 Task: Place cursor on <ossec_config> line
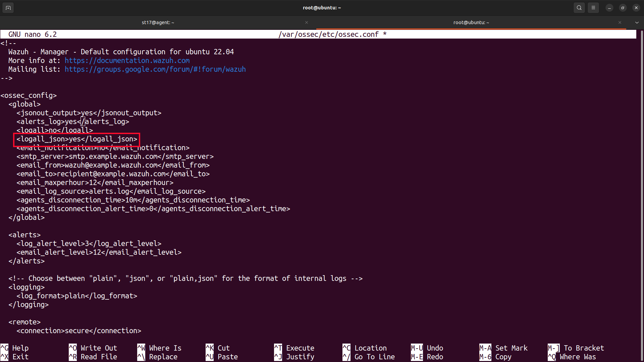pyautogui.click(x=29, y=96)
